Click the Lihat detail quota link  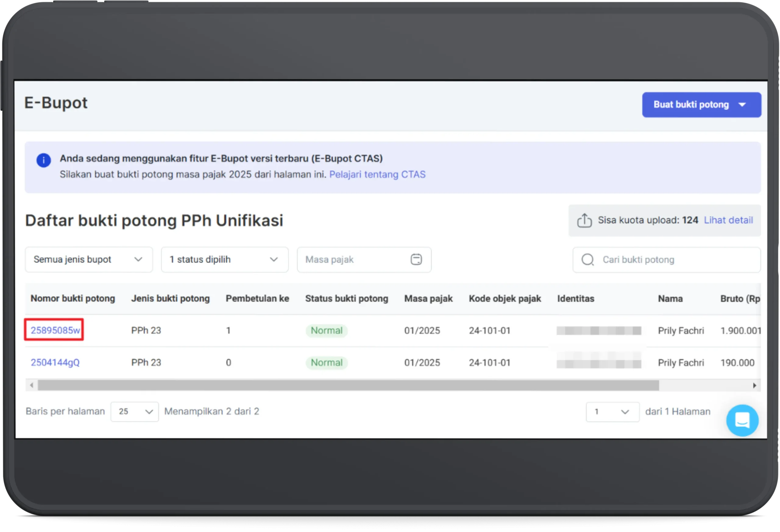(x=728, y=220)
